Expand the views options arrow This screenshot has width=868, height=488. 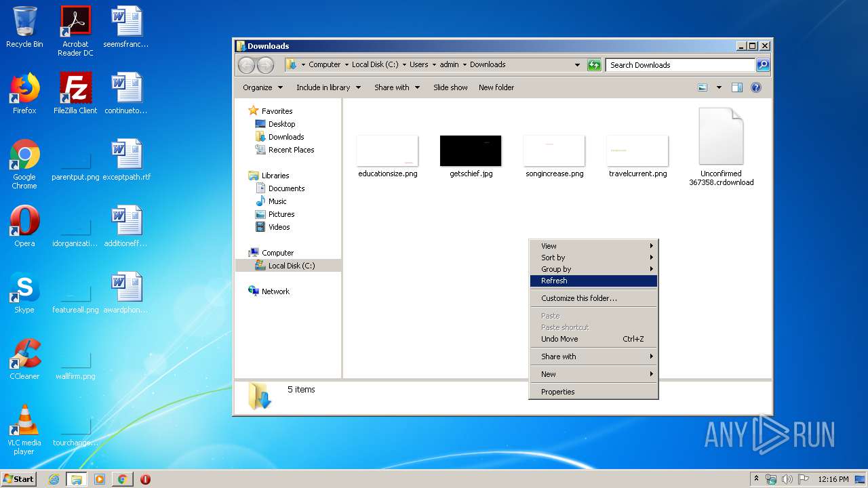(719, 87)
